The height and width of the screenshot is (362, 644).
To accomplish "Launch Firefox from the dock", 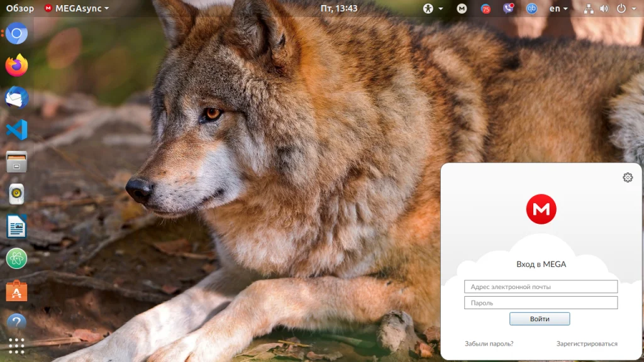I will click(x=16, y=65).
